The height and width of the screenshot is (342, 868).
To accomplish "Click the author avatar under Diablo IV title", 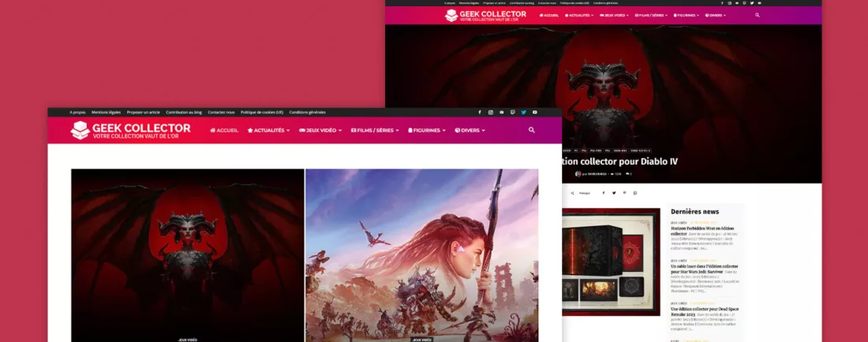I will click(x=578, y=173).
